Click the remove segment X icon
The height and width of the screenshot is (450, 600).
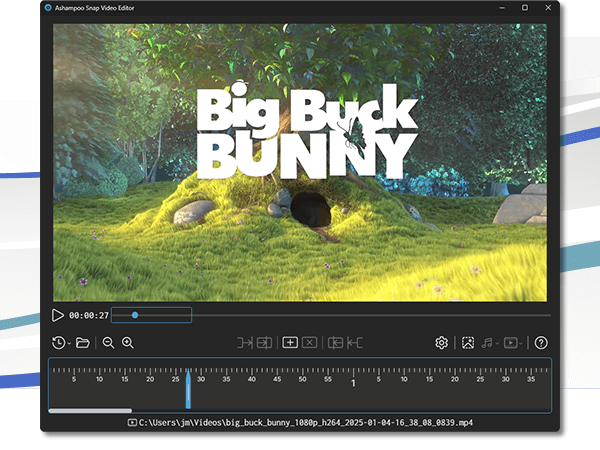(310, 343)
